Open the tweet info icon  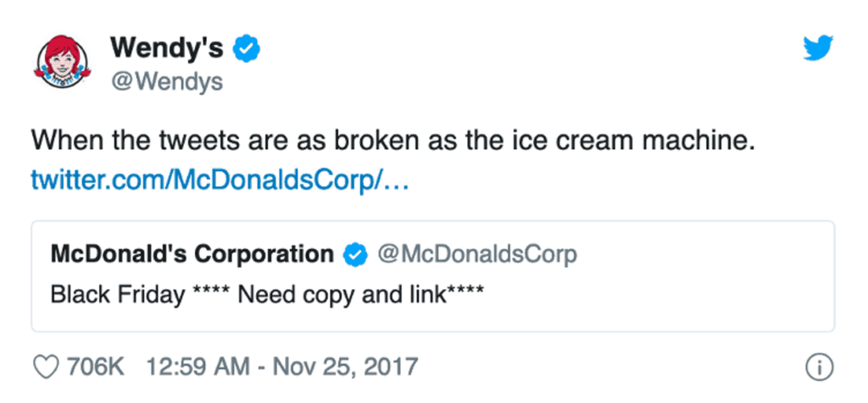[818, 367]
